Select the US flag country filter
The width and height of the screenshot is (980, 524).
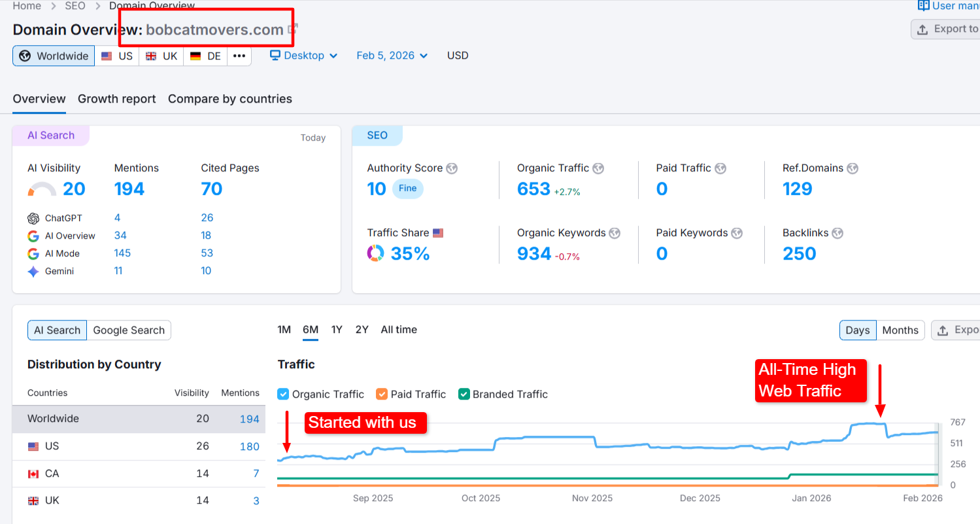point(107,56)
